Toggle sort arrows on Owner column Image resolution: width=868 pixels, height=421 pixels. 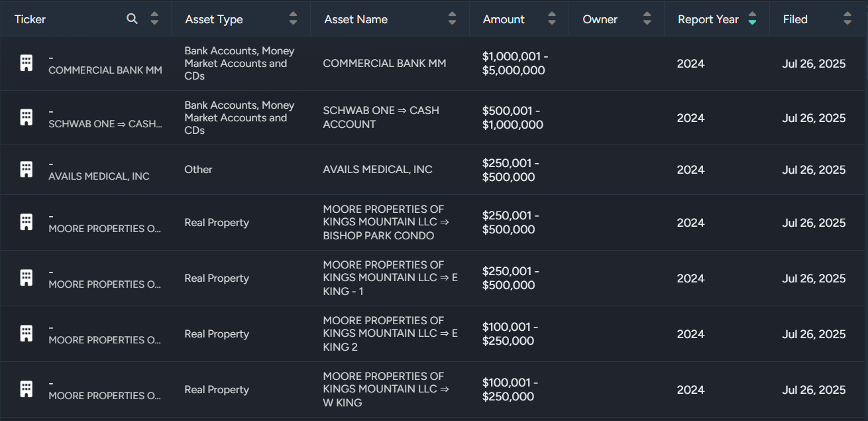coord(647,19)
